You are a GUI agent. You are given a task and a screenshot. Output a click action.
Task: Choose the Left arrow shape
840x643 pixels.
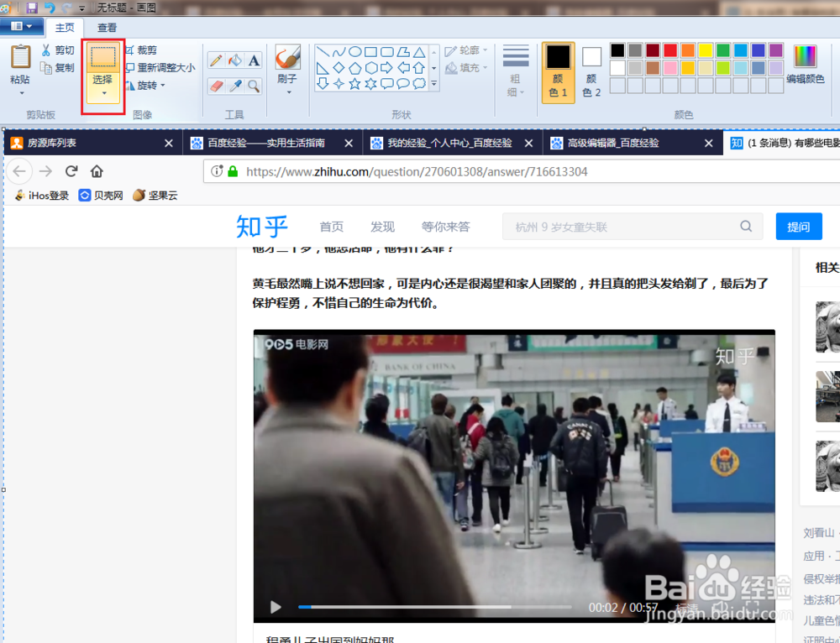pos(403,68)
